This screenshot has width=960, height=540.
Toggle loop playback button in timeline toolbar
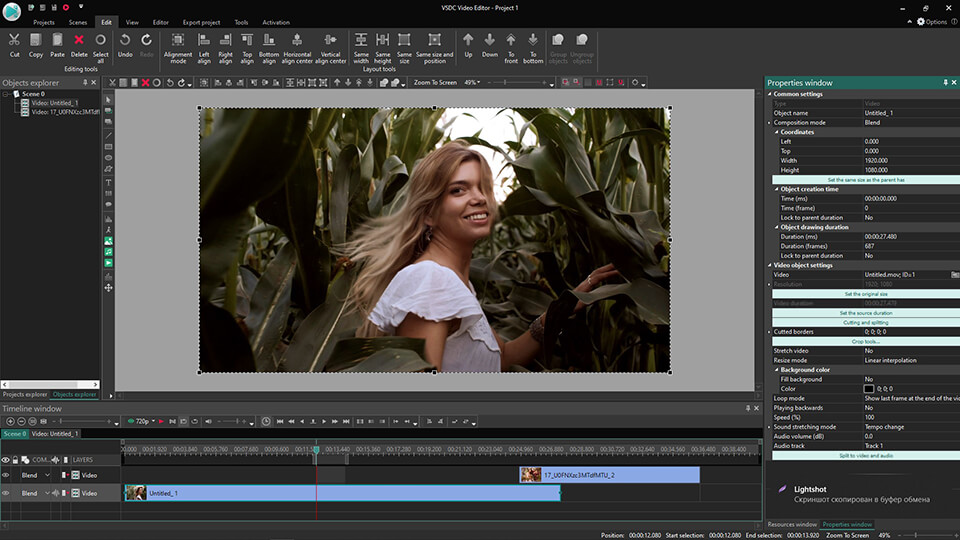coord(195,421)
